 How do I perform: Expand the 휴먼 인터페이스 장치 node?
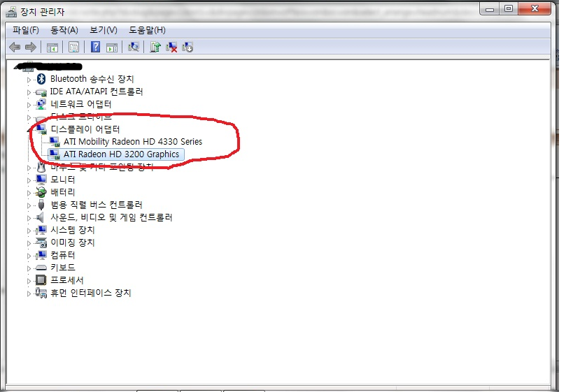29,293
